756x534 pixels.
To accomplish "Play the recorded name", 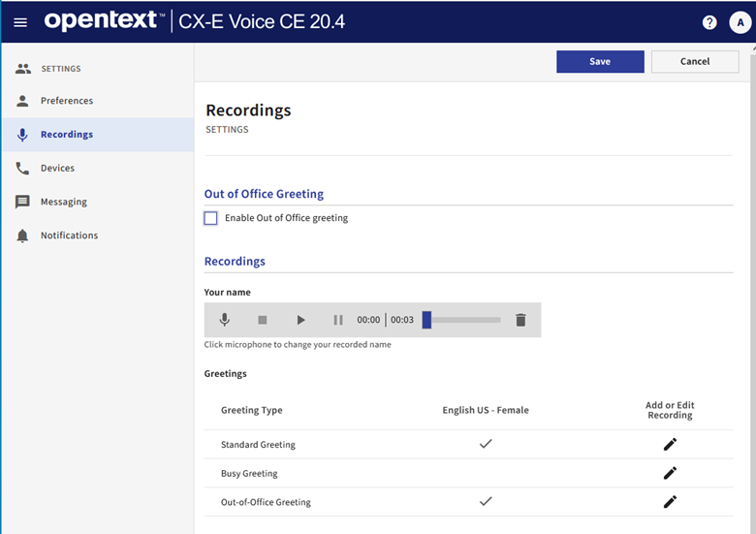I will coord(300,320).
